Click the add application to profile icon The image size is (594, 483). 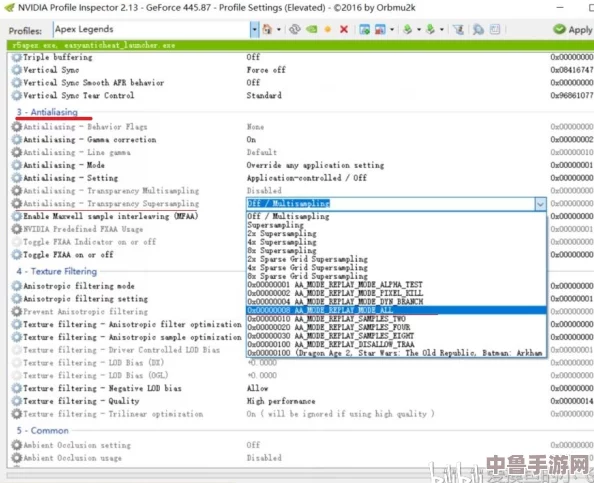pyautogui.click(x=364, y=30)
